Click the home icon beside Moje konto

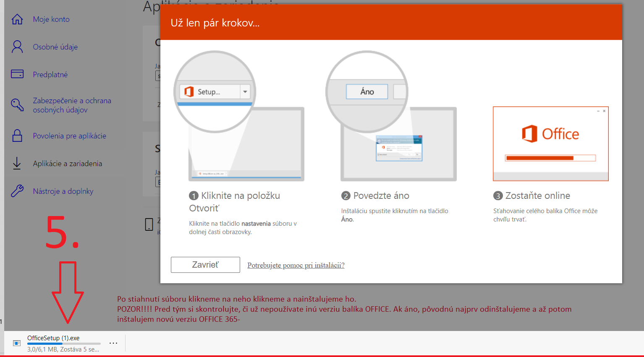[x=17, y=19]
